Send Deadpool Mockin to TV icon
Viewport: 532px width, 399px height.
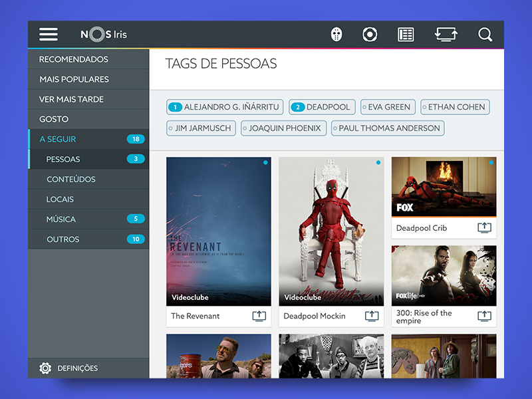tap(372, 316)
